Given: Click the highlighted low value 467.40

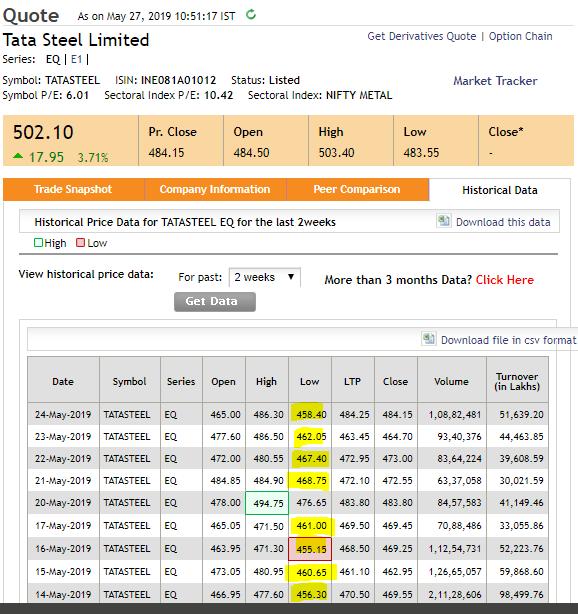Looking at the screenshot, I should click(x=311, y=459).
